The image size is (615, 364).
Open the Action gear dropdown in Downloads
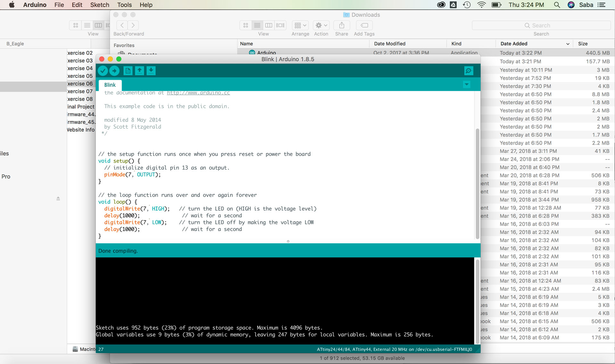coord(321,25)
